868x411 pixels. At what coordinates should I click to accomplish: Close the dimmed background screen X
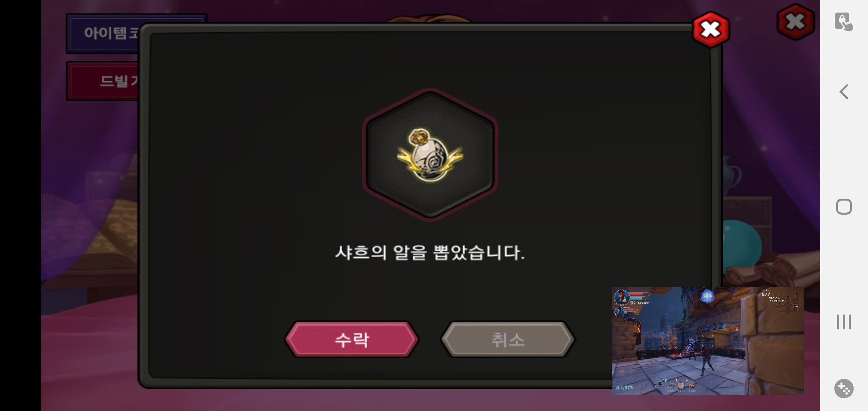(795, 22)
